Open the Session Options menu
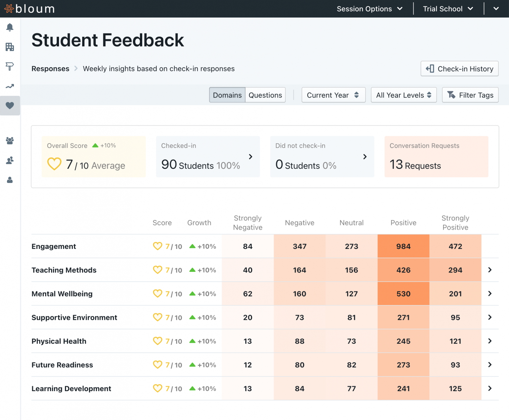The height and width of the screenshot is (420, 509). (x=369, y=9)
